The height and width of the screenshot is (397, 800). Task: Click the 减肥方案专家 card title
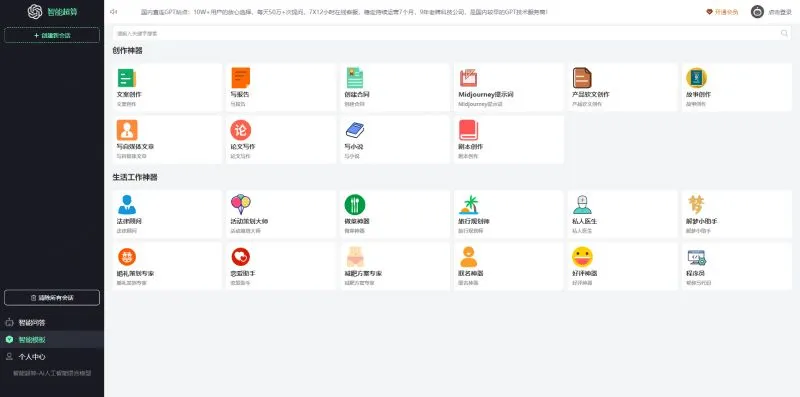[363, 274]
